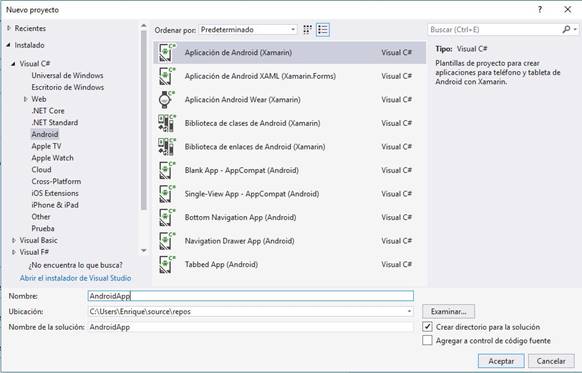Select the iPhone & iPad category
This screenshot has height=373, width=582.
click(55, 205)
